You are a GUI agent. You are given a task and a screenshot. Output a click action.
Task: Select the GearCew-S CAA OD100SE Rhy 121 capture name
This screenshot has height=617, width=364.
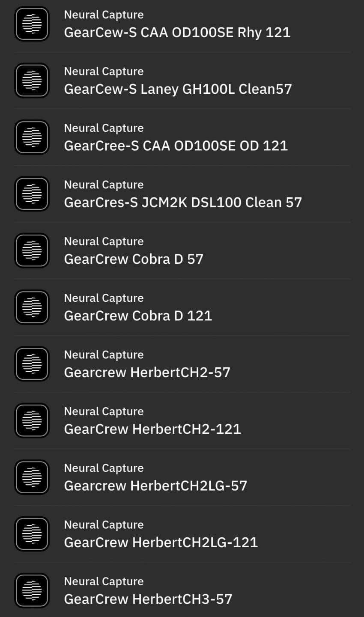click(177, 33)
